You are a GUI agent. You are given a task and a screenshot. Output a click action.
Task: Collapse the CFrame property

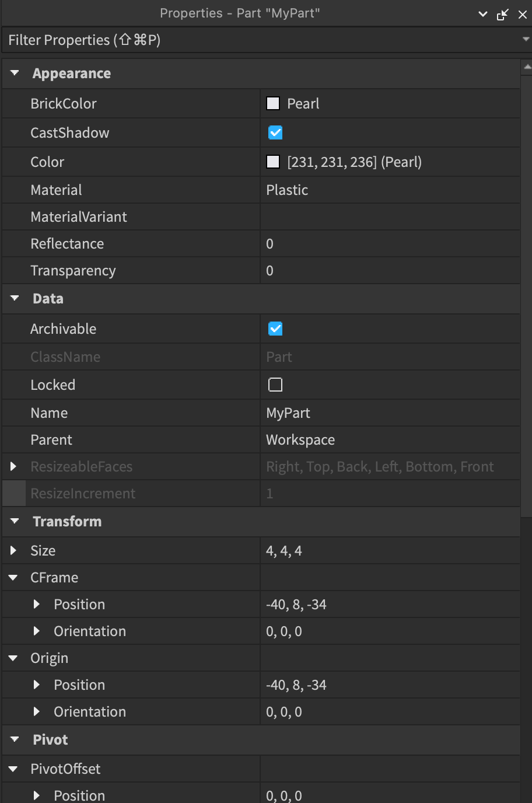(x=13, y=578)
